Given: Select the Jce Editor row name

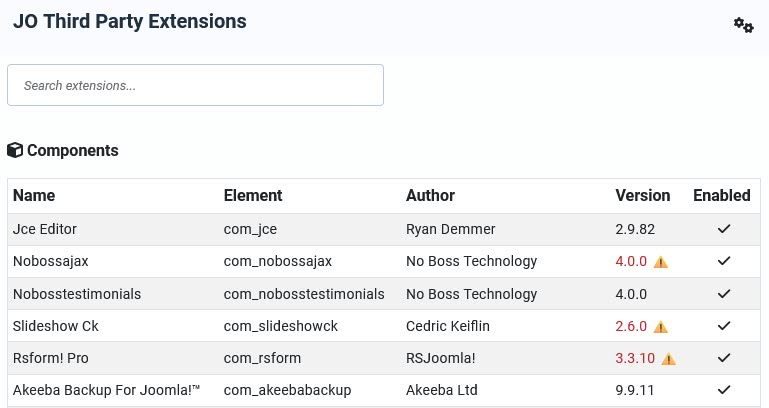Looking at the screenshot, I should click(x=45, y=229).
